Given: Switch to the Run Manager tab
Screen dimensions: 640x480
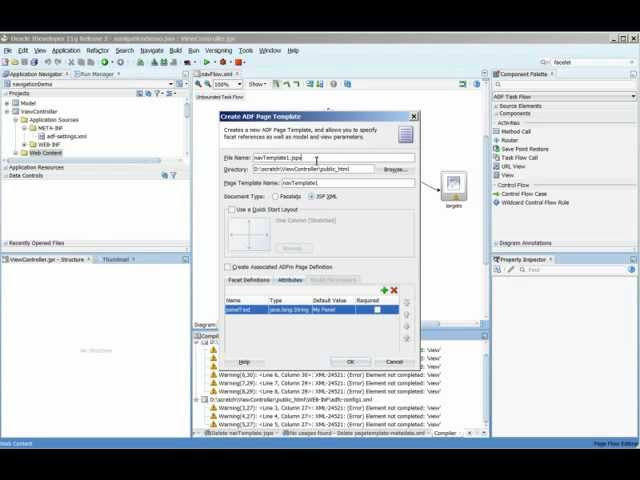Looking at the screenshot, I should pyautogui.click(x=97, y=74).
